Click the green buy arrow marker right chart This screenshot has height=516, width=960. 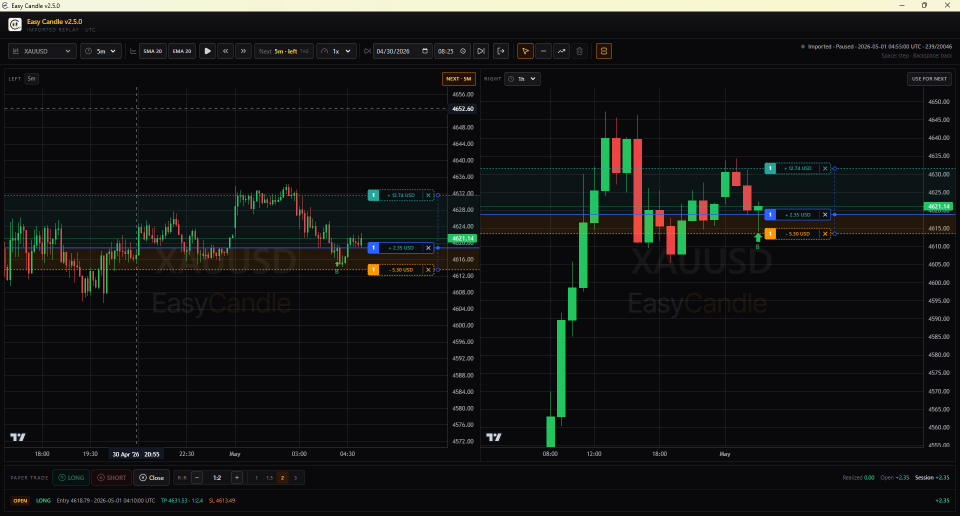coord(758,238)
